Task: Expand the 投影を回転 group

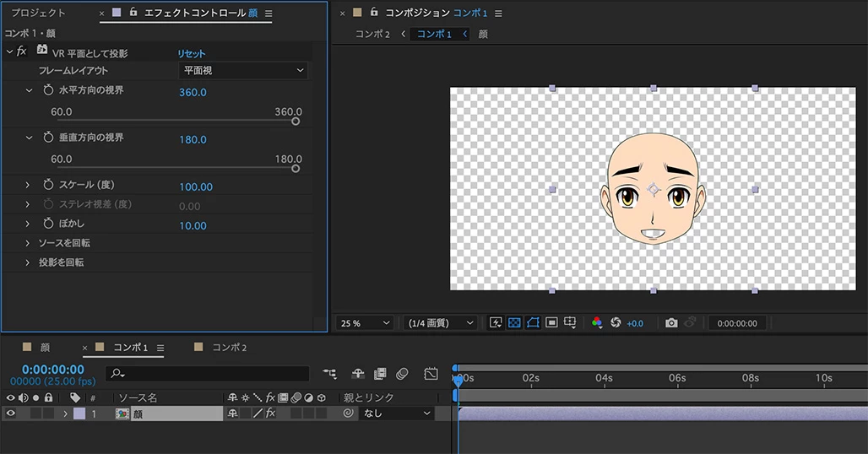Action: point(27,262)
